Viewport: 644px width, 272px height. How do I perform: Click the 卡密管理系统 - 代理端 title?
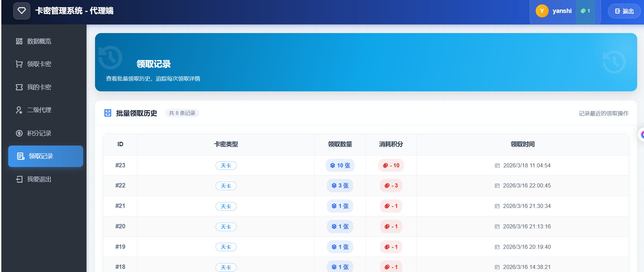75,11
